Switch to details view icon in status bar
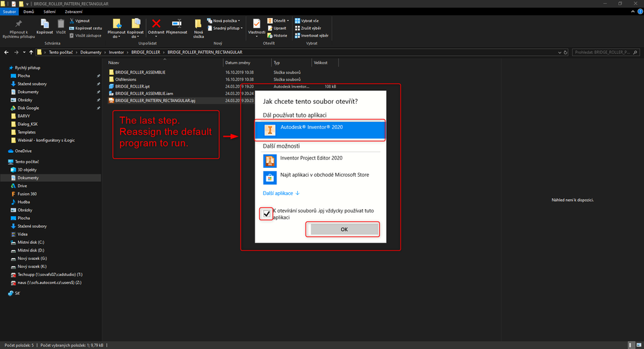 630,345
